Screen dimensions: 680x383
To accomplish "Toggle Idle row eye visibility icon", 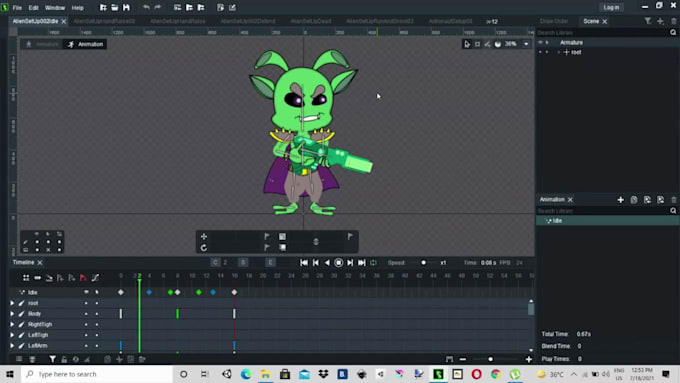I will click(x=86, y=292).
